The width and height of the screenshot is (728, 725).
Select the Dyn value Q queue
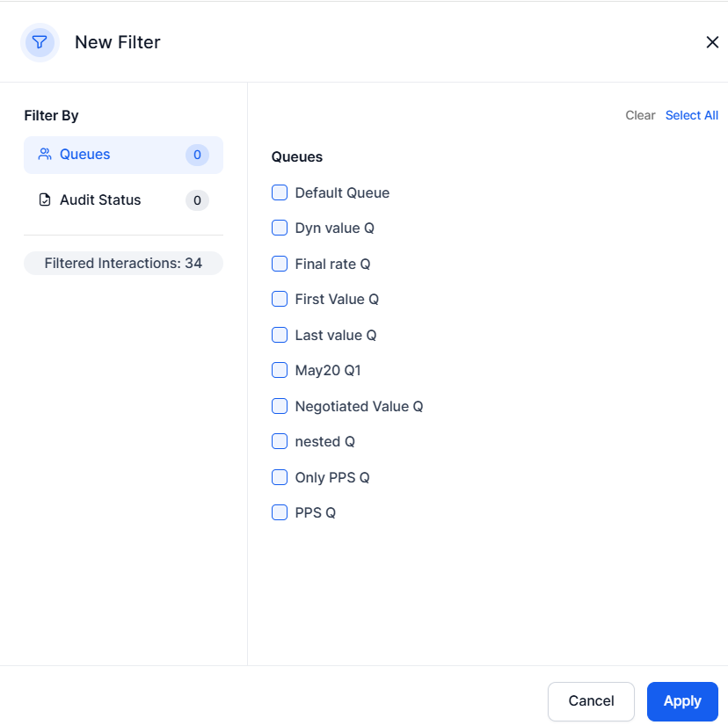coord(279,227)
